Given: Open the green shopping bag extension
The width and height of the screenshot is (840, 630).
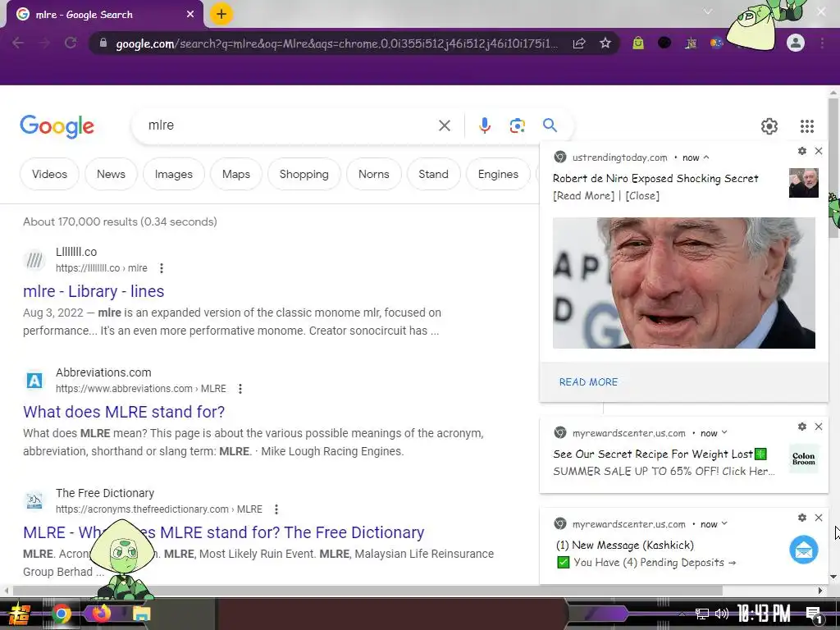Looking at the screenshot, I should (637, 43).
